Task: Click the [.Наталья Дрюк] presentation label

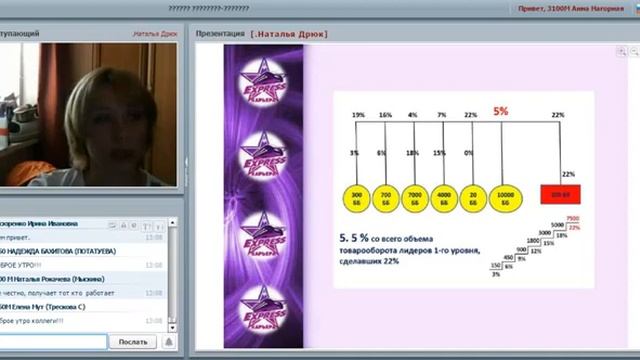Action: pyautogui.click(x=289, y=34)
